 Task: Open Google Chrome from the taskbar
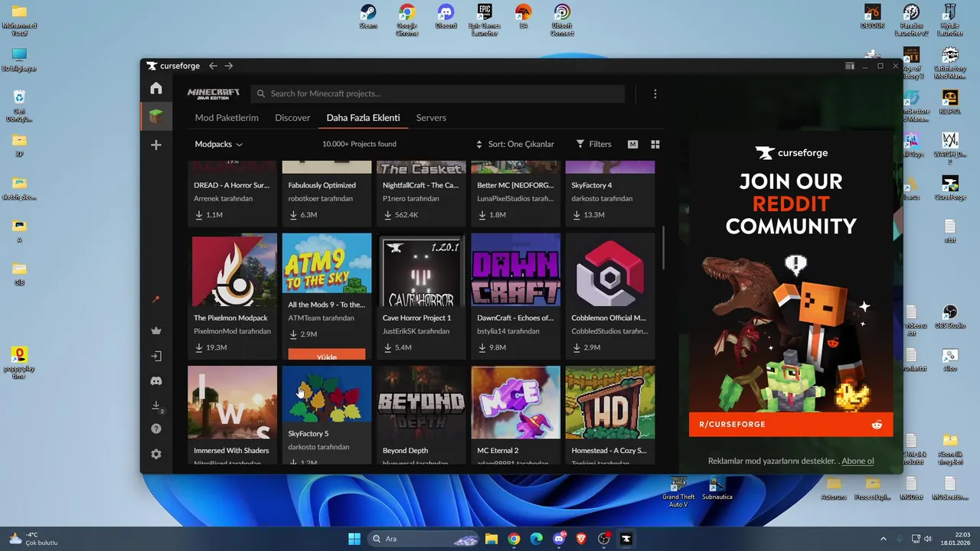click(514, 539)
